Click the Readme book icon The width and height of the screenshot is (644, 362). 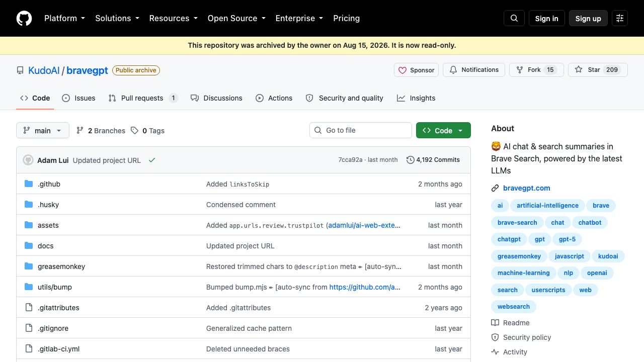pyautogui.click(x=495, y=323)
